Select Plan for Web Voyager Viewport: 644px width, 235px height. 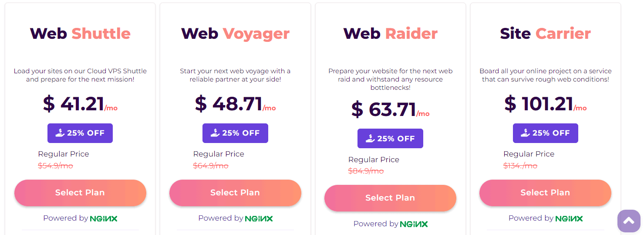tap(235, 193)
